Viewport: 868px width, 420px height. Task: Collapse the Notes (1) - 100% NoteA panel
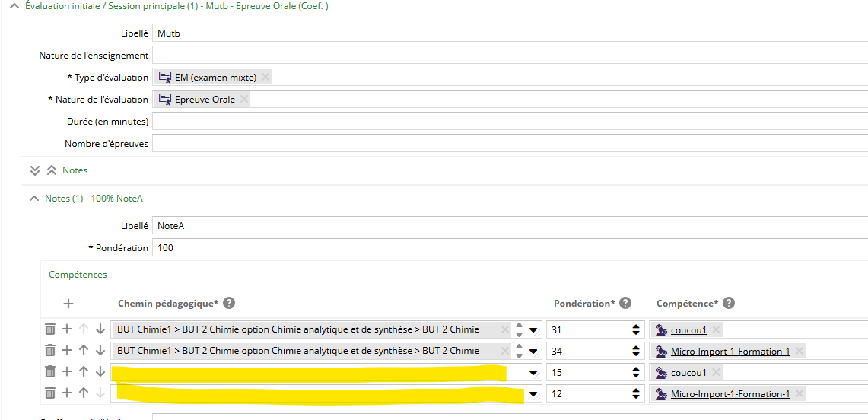pos(33,199)
